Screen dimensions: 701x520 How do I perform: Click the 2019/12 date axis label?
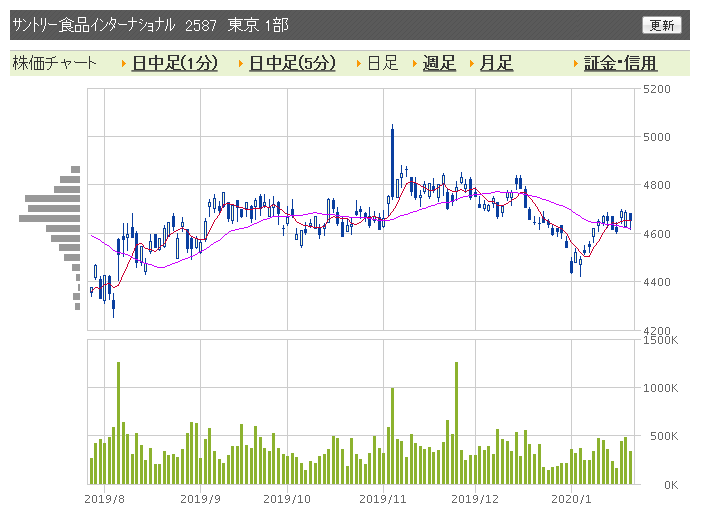[475, 499]
